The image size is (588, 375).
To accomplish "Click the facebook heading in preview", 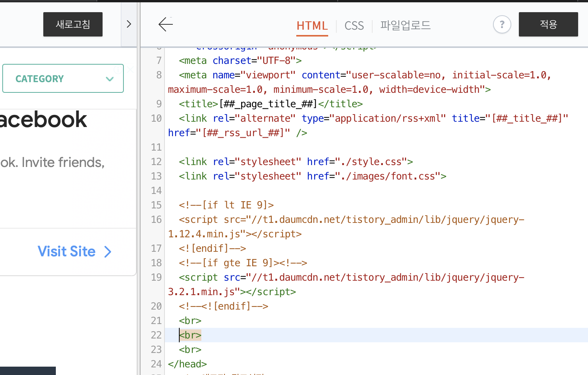I will click(44, 119).
